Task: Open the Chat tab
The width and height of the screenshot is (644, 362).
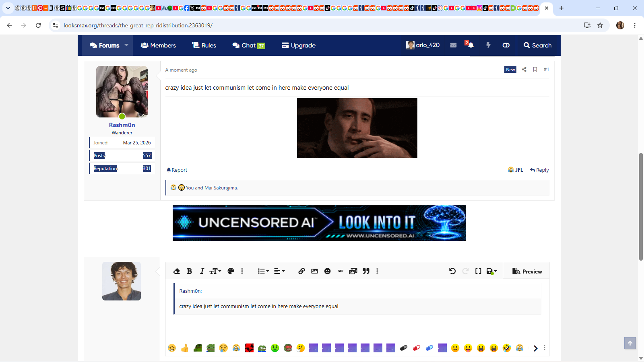Action: (249, 45)
